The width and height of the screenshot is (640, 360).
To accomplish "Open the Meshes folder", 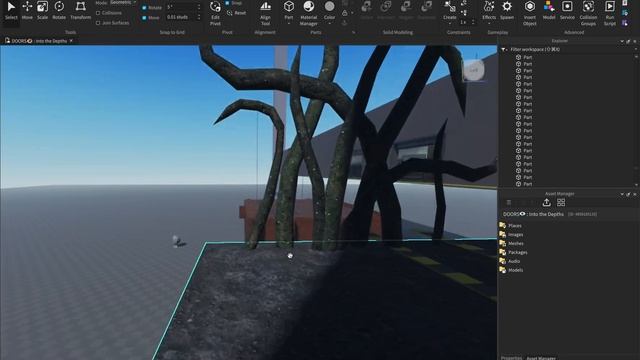I will 511,244.
